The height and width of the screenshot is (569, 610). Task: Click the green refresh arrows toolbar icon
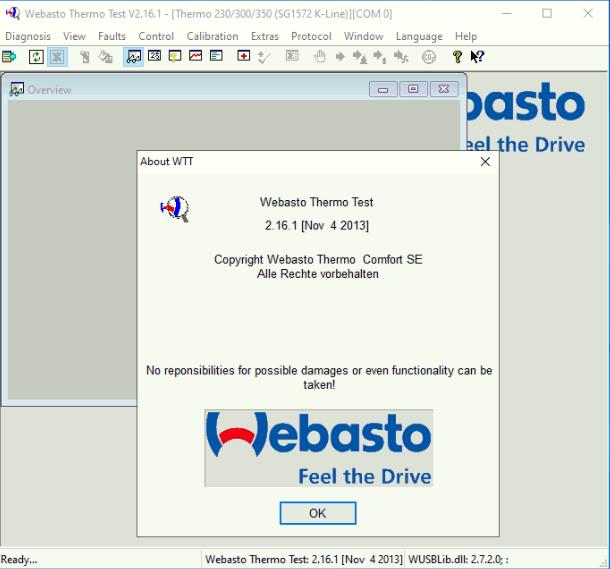pos(36,57)
